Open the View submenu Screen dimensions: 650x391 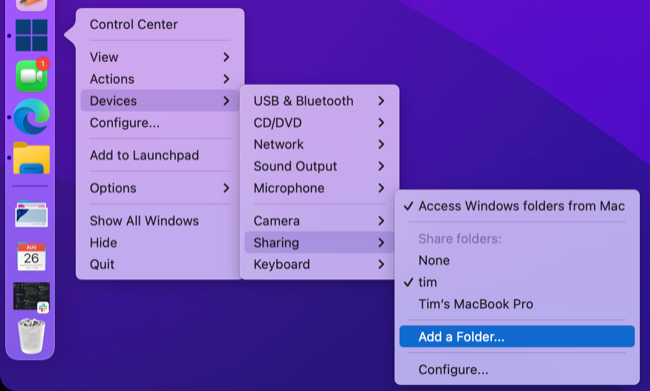point(160,57)
